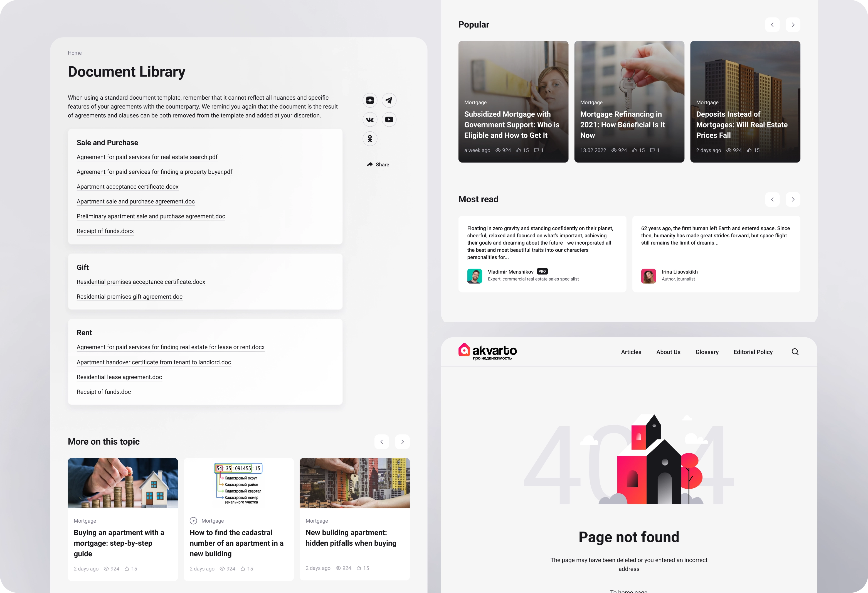Viewport: 868px width, 593px height.
Task: Open Apartment acceptance certificate.docx
Action: tap(127, 186)
